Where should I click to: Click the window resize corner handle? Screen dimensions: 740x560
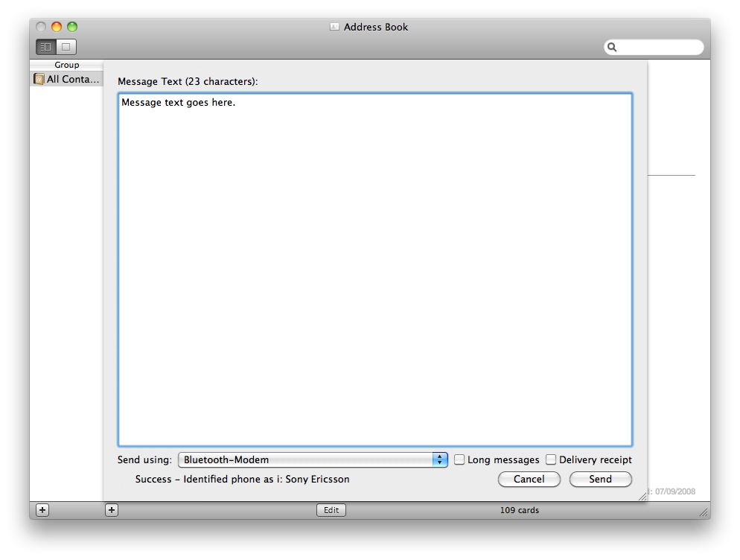point(704,512)
